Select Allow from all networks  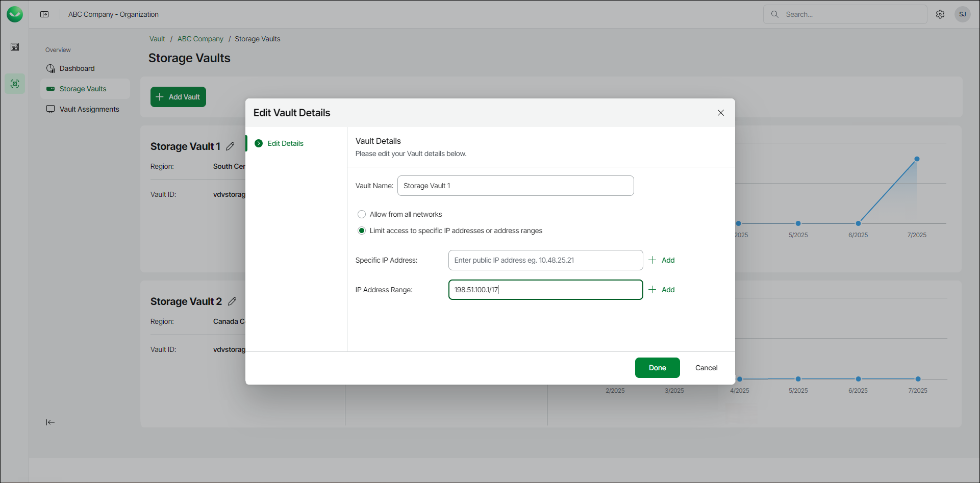coord(362,214)
